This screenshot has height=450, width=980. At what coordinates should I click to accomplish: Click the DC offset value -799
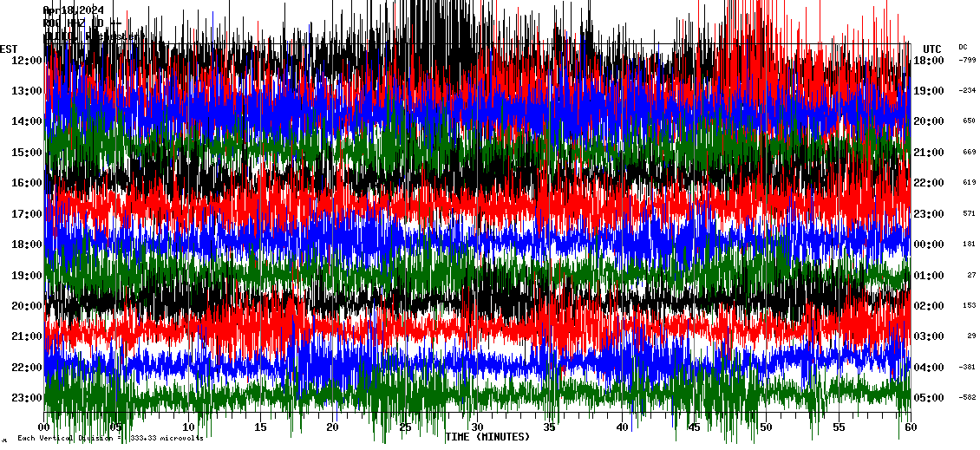[967, 60]
